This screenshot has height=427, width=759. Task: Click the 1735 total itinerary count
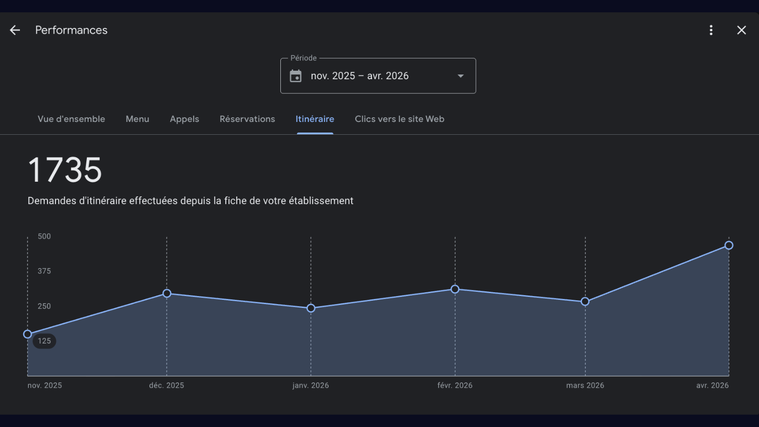coord(65,170)
